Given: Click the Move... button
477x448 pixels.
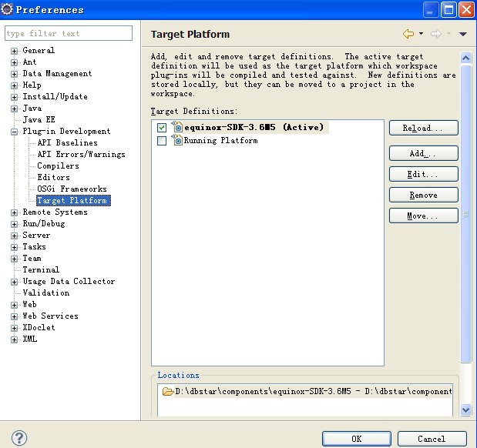Looking at the screenshot, I should pos(424,216).
